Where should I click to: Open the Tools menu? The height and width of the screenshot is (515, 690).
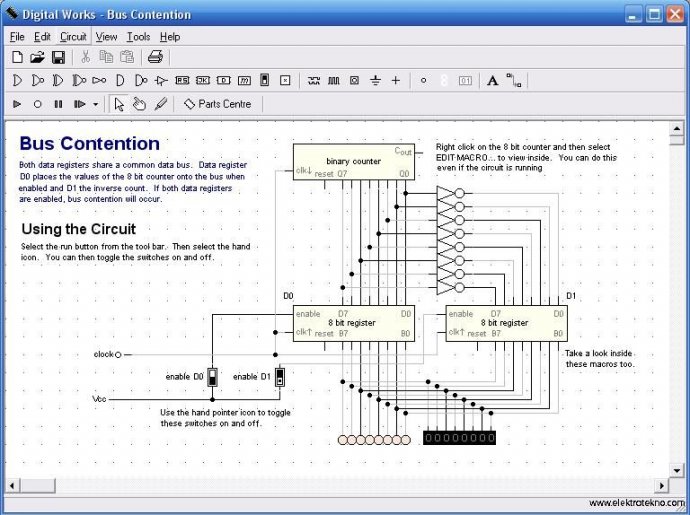138,37
